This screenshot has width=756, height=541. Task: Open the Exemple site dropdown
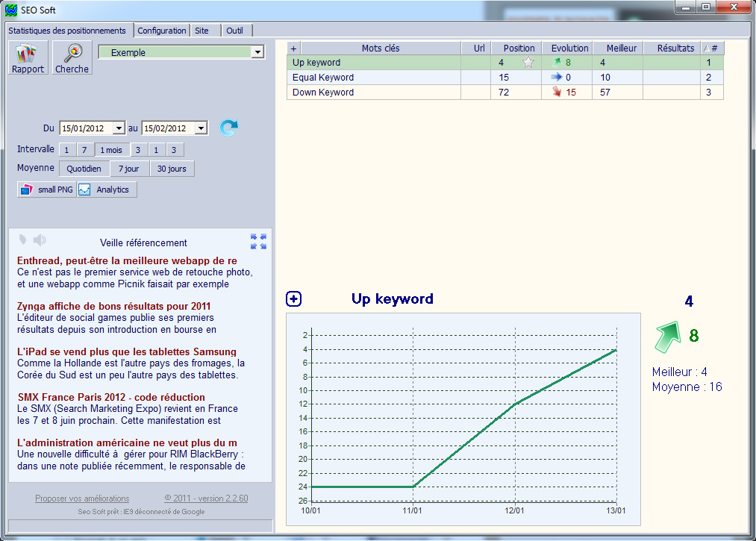pos(258,52)
